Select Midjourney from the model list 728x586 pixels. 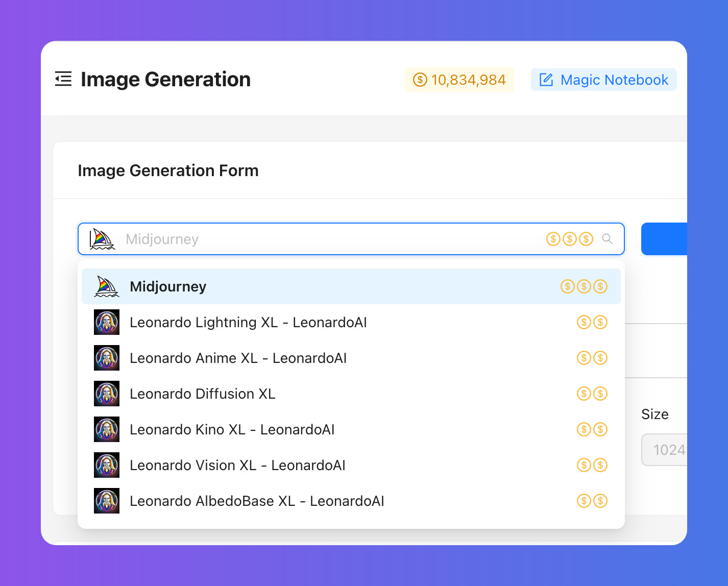[351, 286]
